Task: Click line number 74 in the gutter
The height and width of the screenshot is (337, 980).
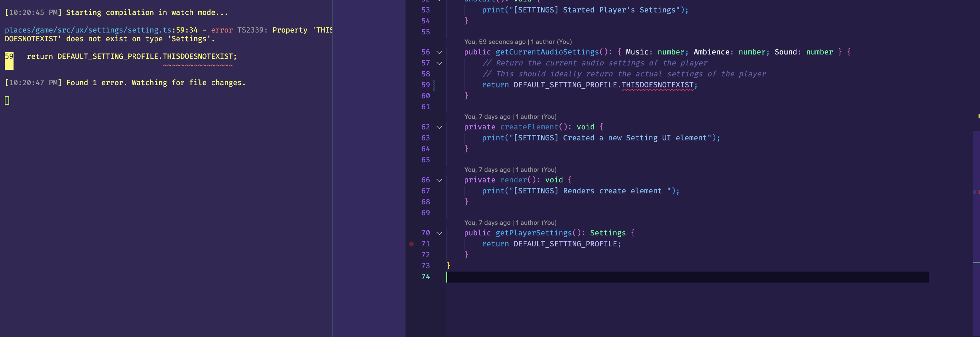Action: [x=425, y=277]
